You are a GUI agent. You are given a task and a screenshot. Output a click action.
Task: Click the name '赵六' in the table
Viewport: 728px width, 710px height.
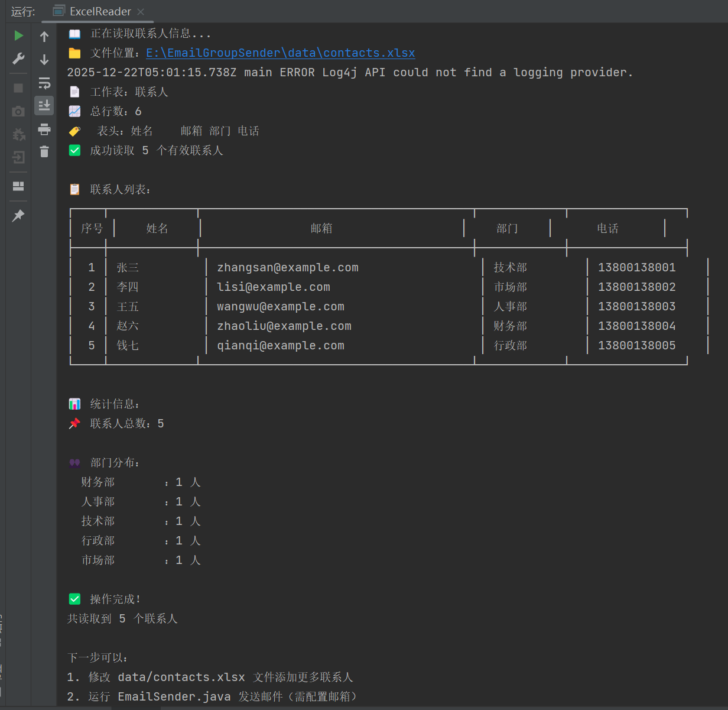point(128,326)
